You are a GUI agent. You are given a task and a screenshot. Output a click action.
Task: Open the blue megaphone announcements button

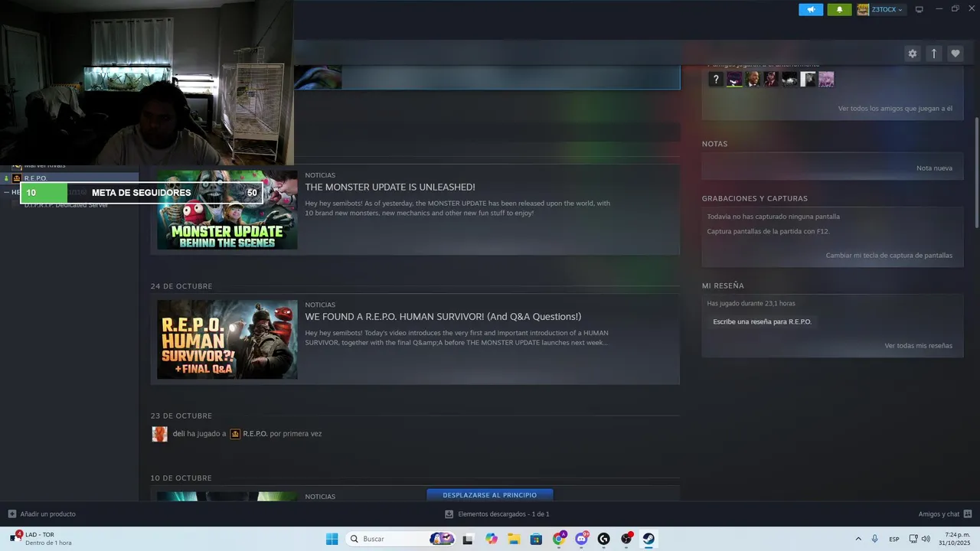coord(811,9)
